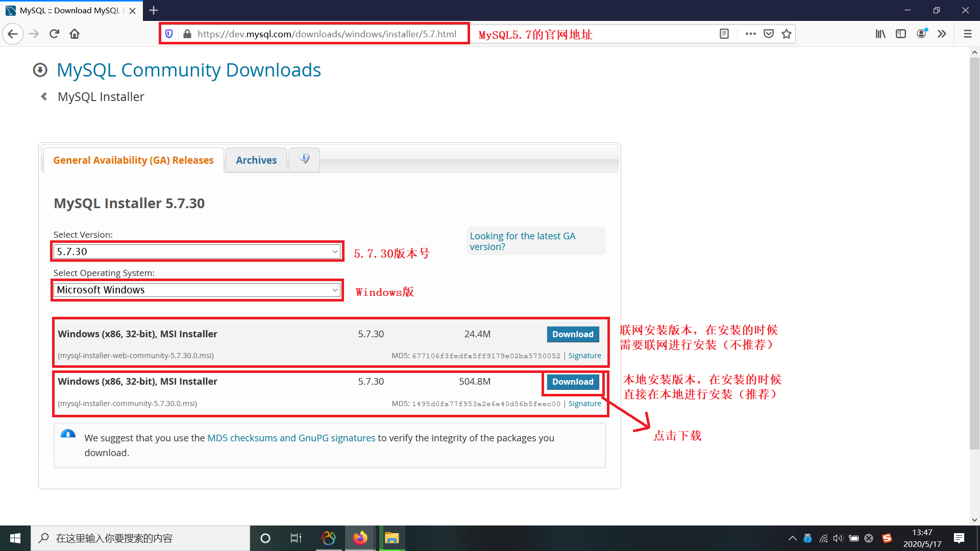Expand the toolbar overflow chevrons
The image size is (980, 551).
(x=942, y=34)
